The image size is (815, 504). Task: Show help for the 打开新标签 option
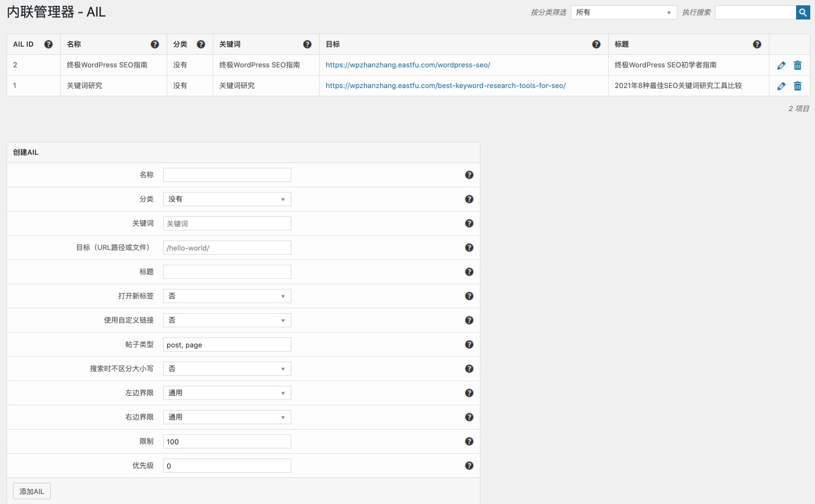coord(469,296)
